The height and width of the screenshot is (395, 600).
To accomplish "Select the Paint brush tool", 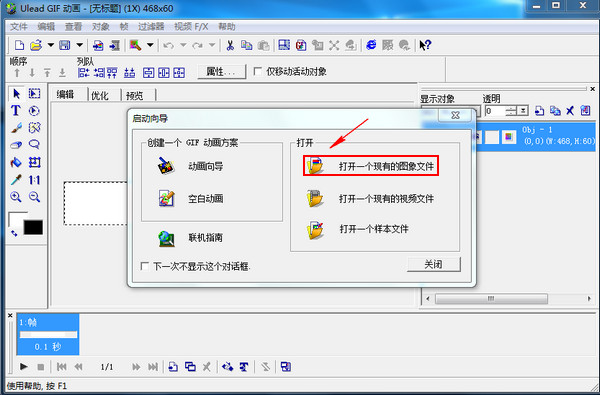I will [x=16, y=128].
